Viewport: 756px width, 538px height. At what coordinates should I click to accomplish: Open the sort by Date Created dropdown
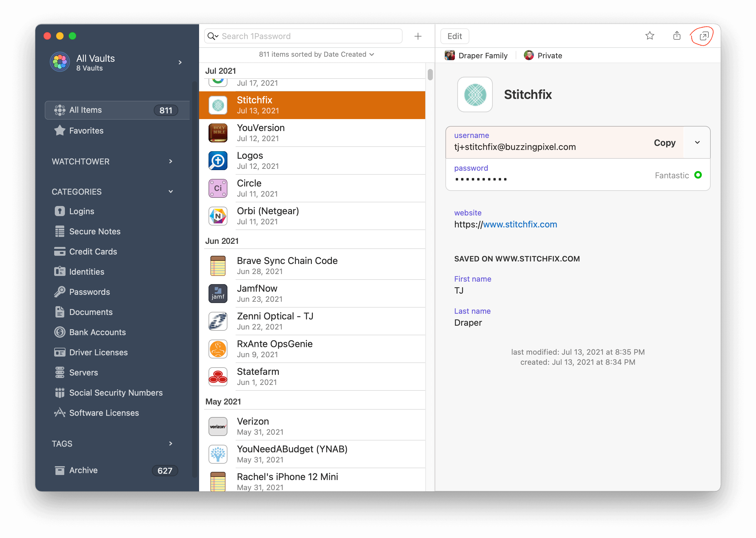316,54
